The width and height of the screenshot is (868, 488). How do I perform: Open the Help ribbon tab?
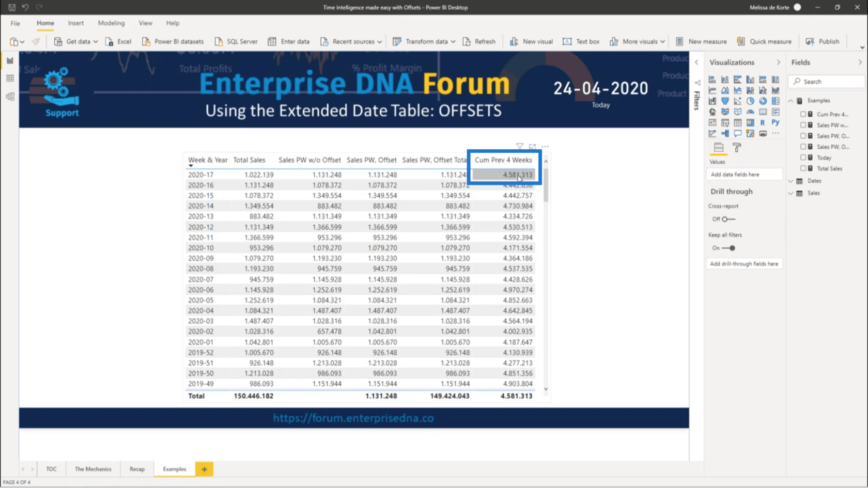[x=173, y=23]
